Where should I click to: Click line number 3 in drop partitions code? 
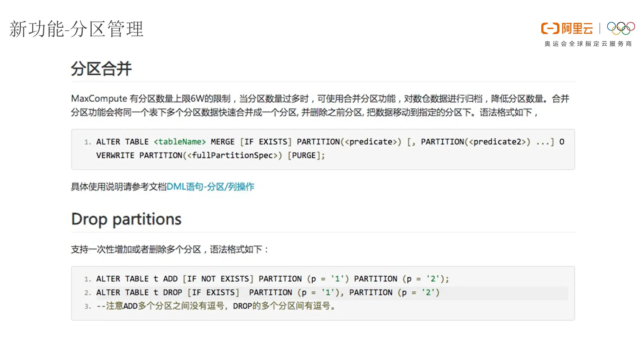pos(87,306)
